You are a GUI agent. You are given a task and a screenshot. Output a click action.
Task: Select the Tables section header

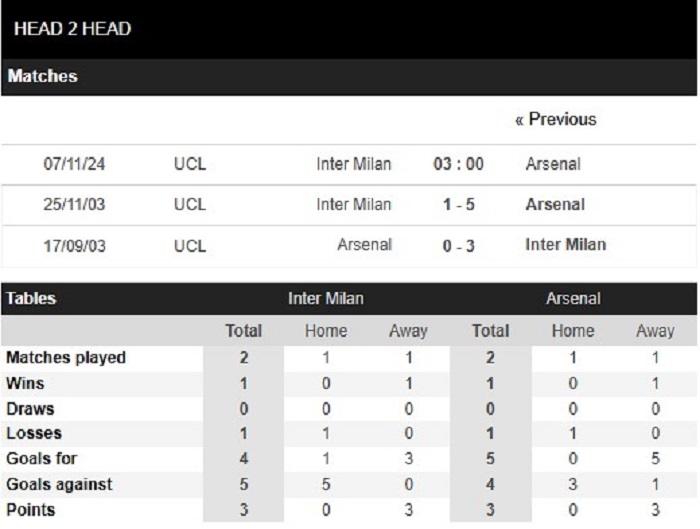coord(31,298)
